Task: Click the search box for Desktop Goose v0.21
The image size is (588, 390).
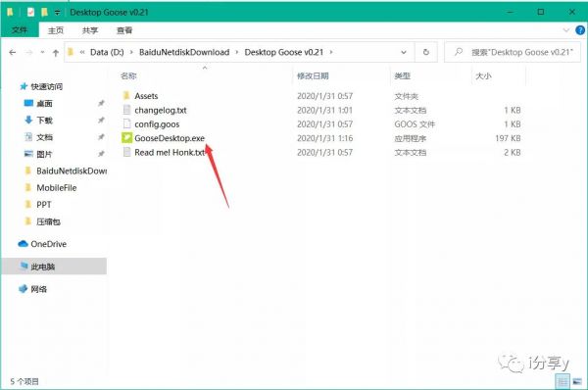Action: coord(513,52)
